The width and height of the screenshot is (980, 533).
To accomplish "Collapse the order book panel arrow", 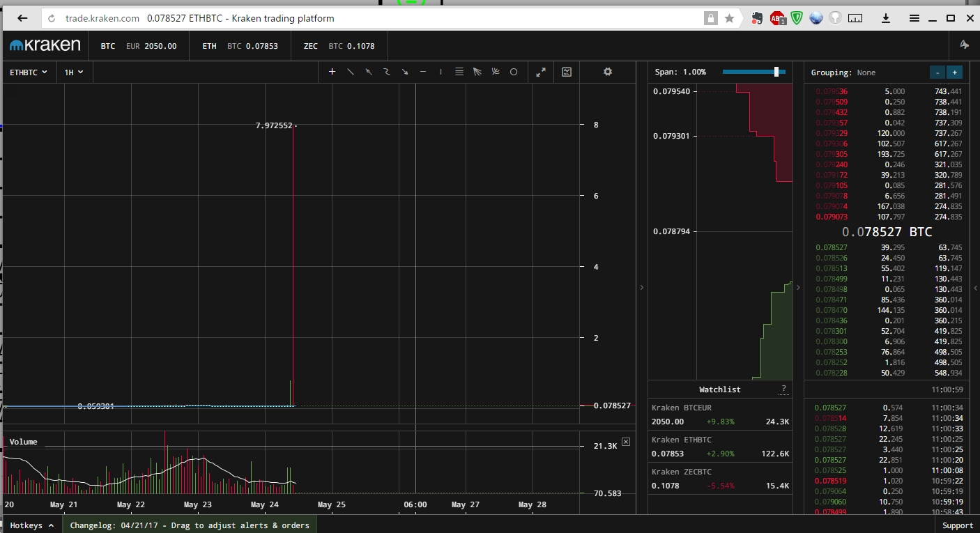I will [x=799, y=287].
